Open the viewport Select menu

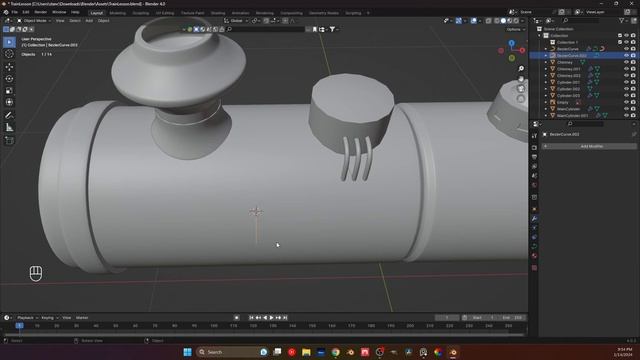[75, 20]
